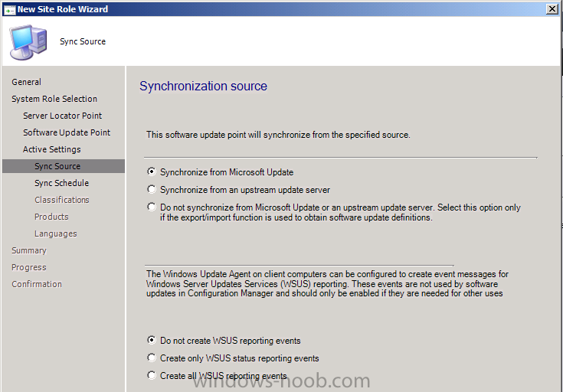Click the Synchronization source heading

tap(203, 87)
